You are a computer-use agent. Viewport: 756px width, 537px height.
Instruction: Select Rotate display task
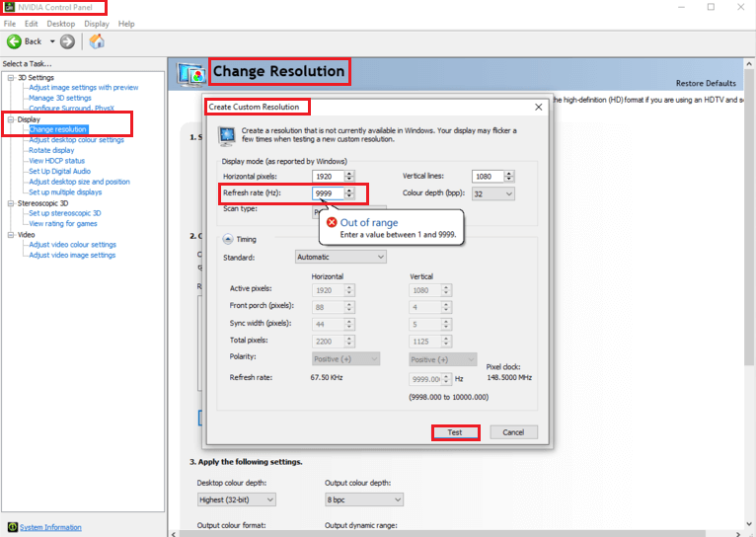(51, 150)
